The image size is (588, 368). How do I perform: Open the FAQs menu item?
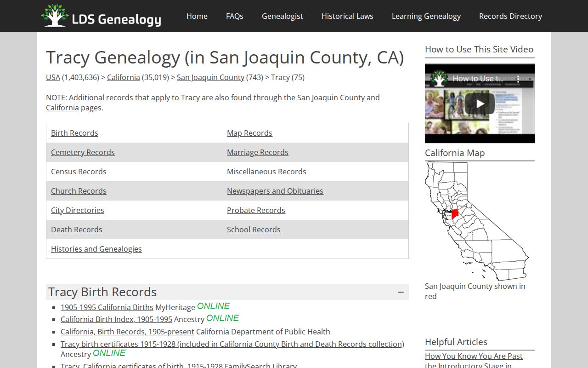coord(235,16)
